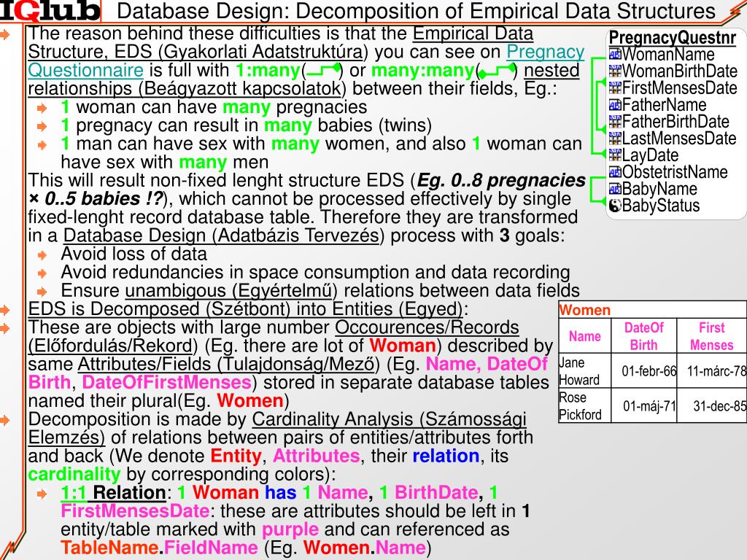Viewport: 747px width, 560px height.
Task: Click the FirstMensesDate field icon
Action: point(615,87)
